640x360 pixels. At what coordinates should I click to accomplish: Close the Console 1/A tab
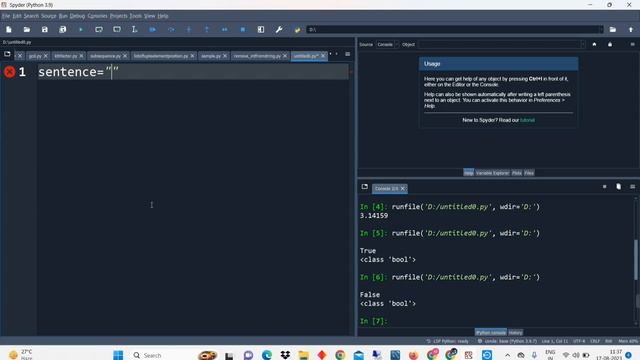402,189
